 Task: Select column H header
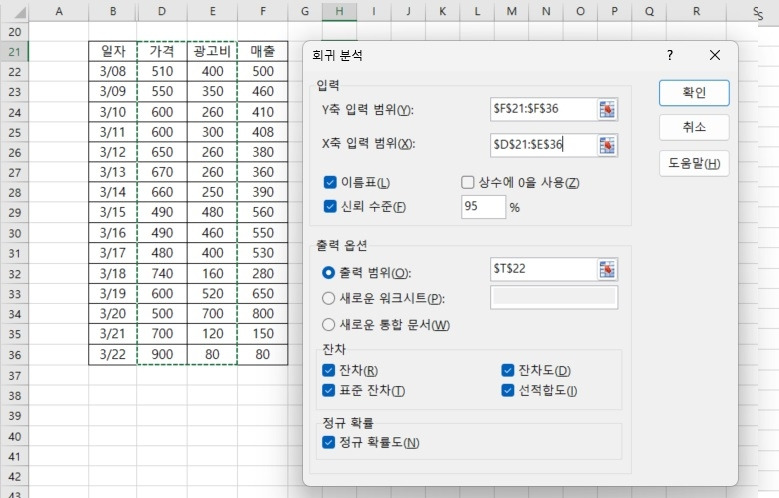point(339,11)
